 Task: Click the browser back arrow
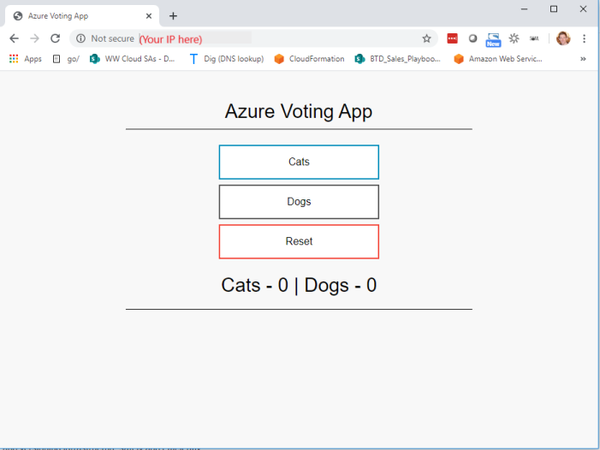[x=14, y=38]
